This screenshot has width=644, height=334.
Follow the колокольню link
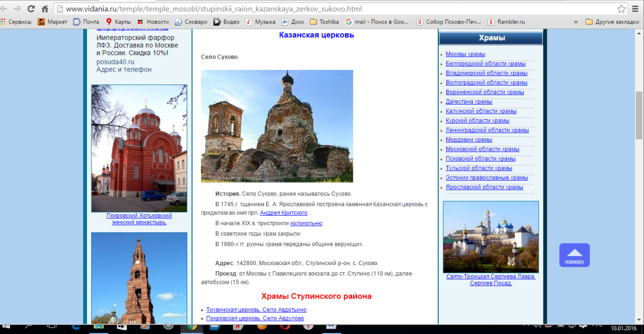[306, 224]
